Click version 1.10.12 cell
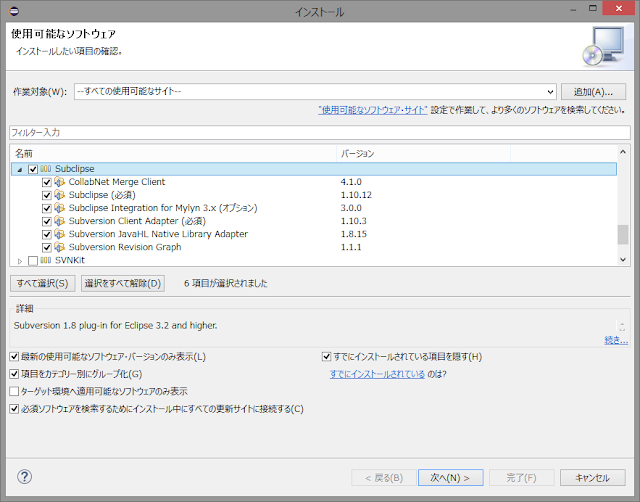Viewport: 640px width, 502px height. (x=356, y=195)
